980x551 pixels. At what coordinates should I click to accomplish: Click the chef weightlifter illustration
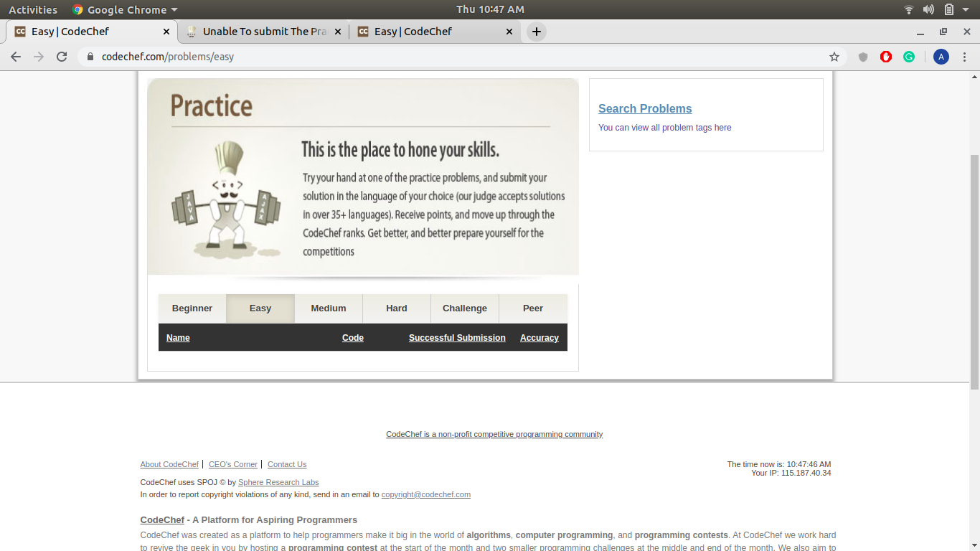227,200
